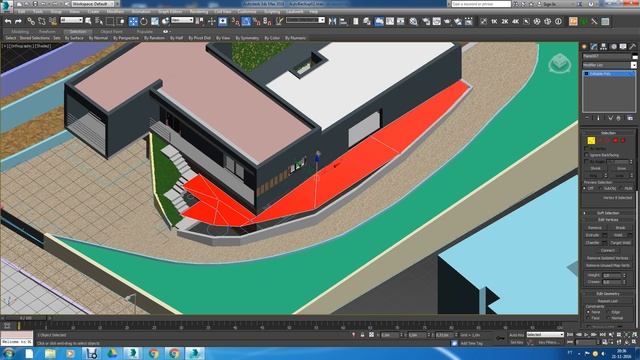The height and width of the screenshot is (360, 640).
Task: Click the object color swatch
Action: (634, 56)
